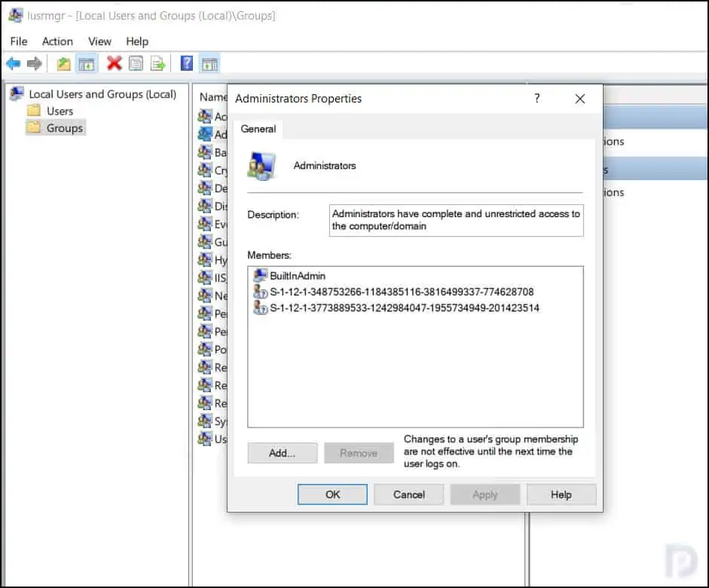Image resolution: width=709 pixels, height=588 pixels.
Task: Click the dialog question mark help button
Action: pyautogui.click(x=536, y=98)
